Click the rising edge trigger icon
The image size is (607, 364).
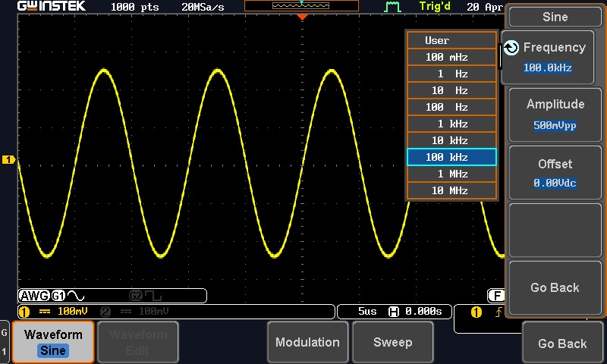(498, 312)
